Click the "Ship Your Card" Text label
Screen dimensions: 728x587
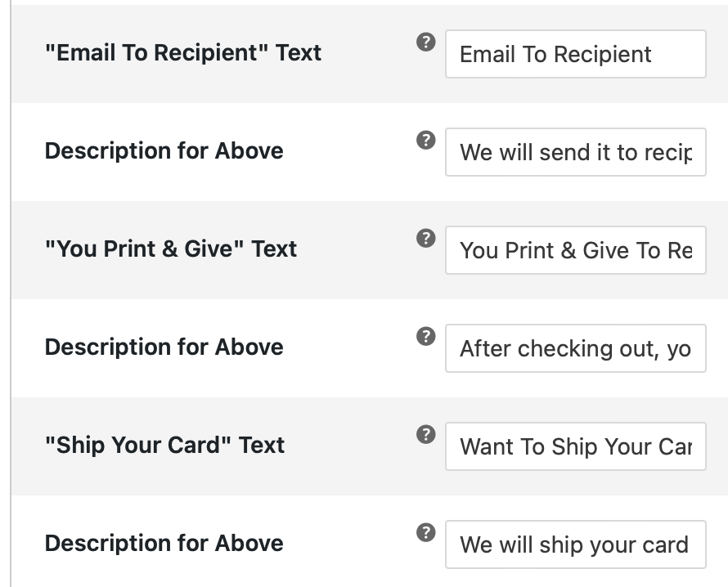click(164, 445)
